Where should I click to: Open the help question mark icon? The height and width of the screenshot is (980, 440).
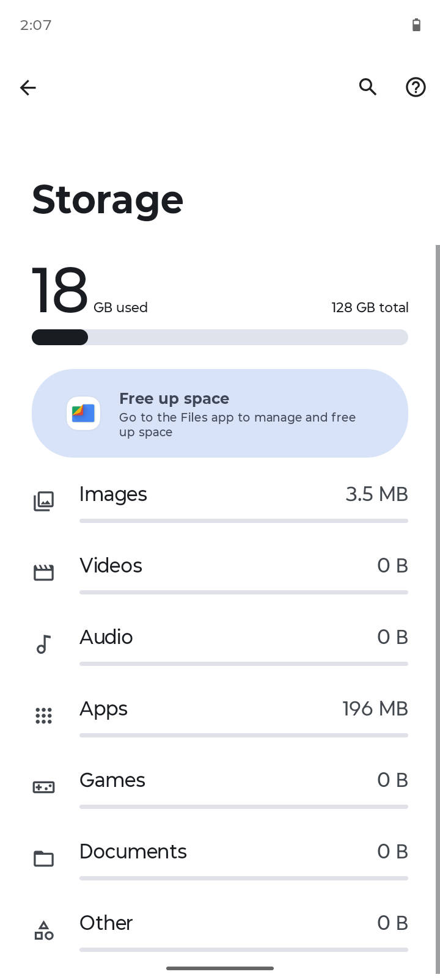(416, 87)
